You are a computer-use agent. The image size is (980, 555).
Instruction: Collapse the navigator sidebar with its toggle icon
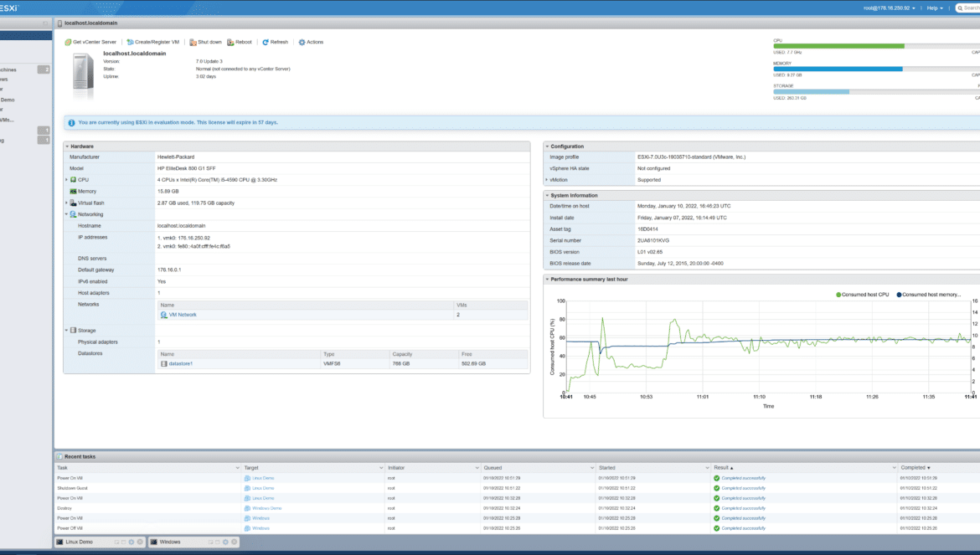coord(45,23)
